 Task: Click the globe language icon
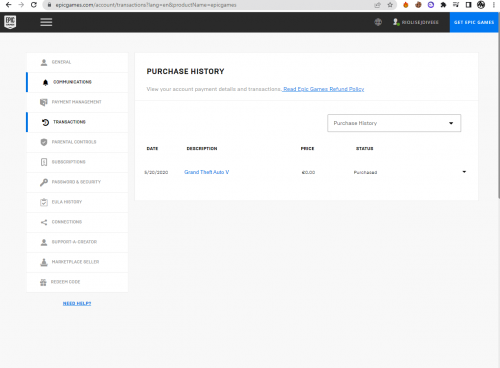pos(378,22)
